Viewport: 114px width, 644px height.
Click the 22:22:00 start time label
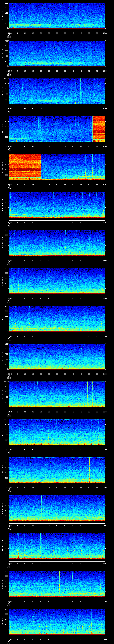coord(9,336)
